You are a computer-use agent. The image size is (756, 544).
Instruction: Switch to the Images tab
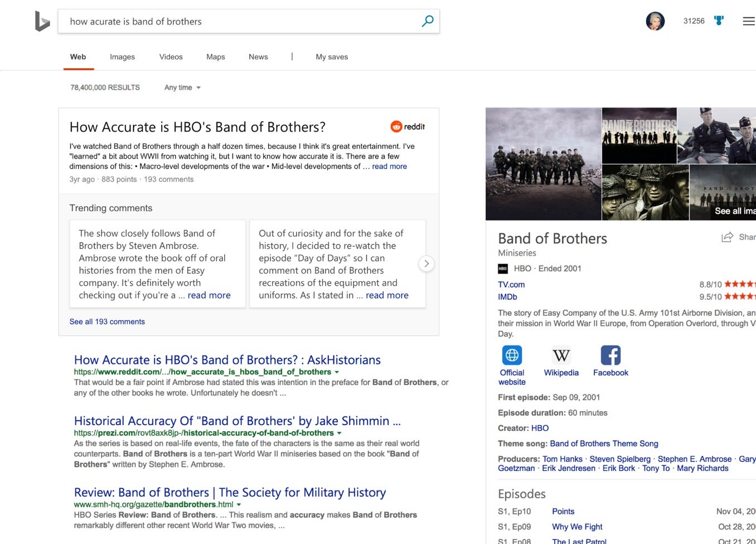point(123,57)
